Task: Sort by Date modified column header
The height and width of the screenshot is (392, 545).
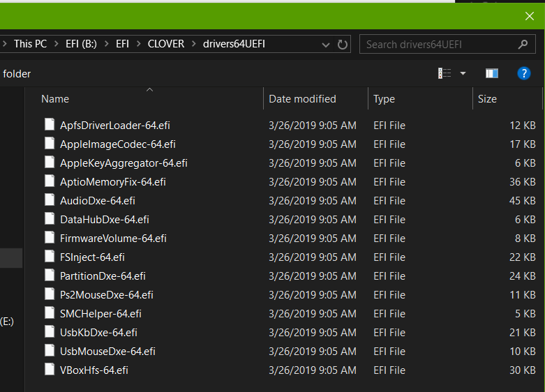Action: click(x=302, y=99)
